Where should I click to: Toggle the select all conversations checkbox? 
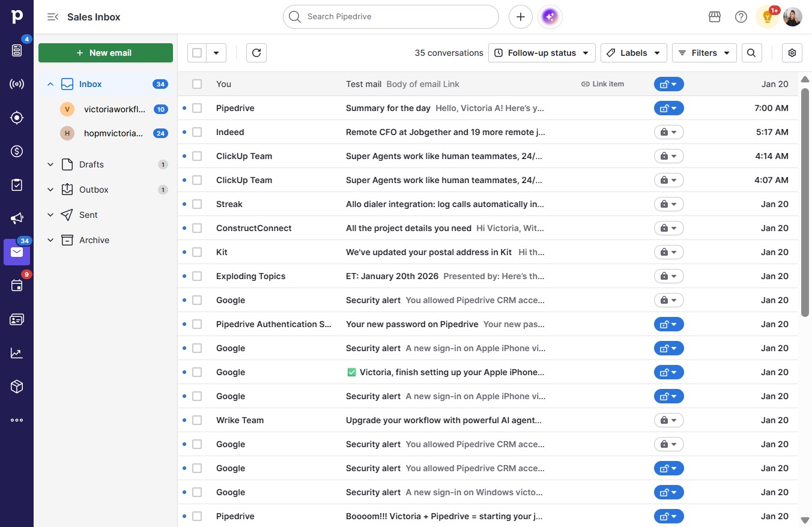pyautogui.click(x=197, y=53)
